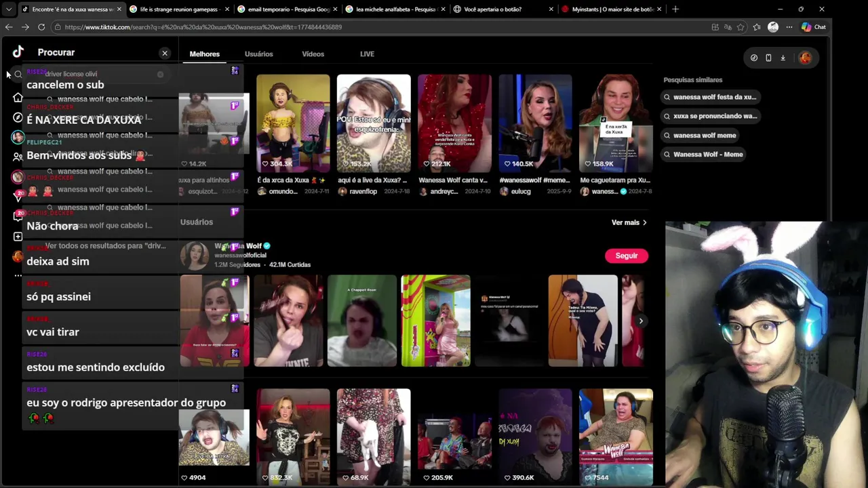
Task: Open the Explore compass icon
Action: click(x=18, y=117)
